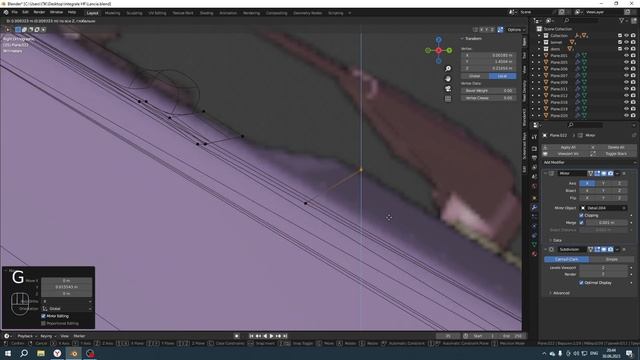
Task: Switch to the Modeling workspace tab
Action: click(x=112, y=13)
